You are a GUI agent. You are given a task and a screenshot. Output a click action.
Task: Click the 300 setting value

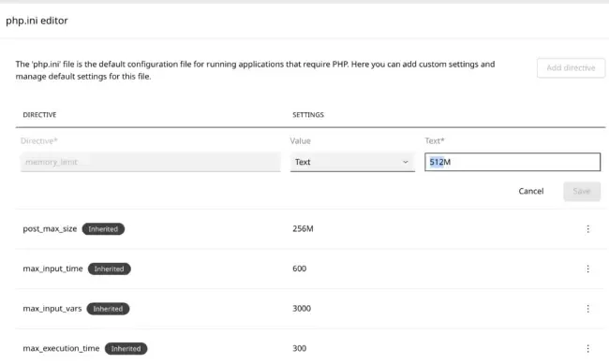(299, 348)
